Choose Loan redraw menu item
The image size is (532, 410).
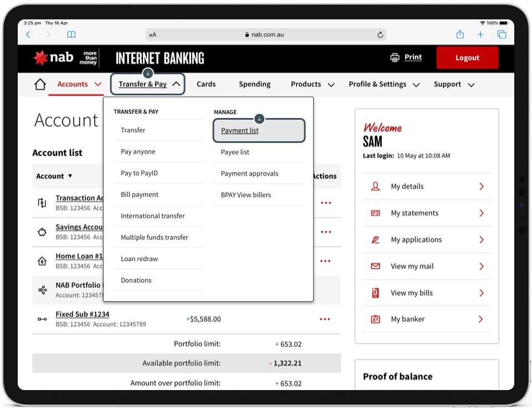tap(158, 258)
